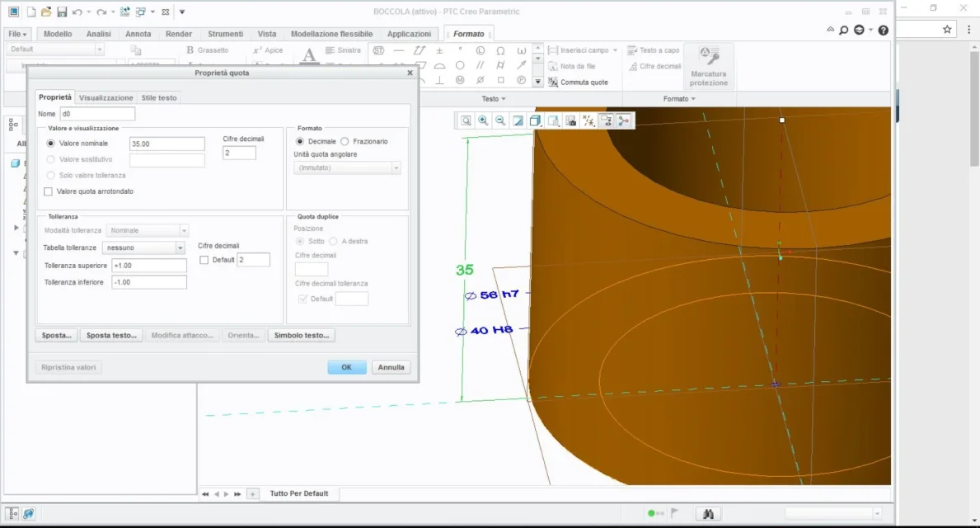Click the Creo help question mark icon

(x=883, y=30)
